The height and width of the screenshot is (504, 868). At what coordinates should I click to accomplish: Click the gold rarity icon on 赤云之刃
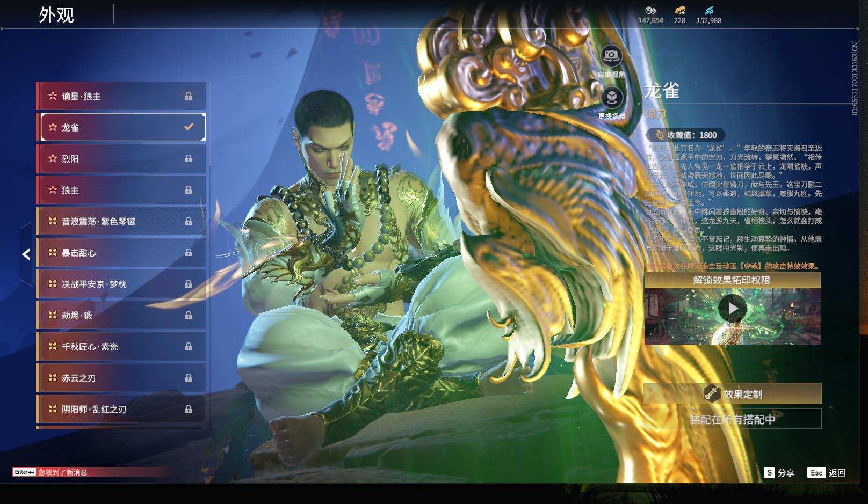coord(53,378)
